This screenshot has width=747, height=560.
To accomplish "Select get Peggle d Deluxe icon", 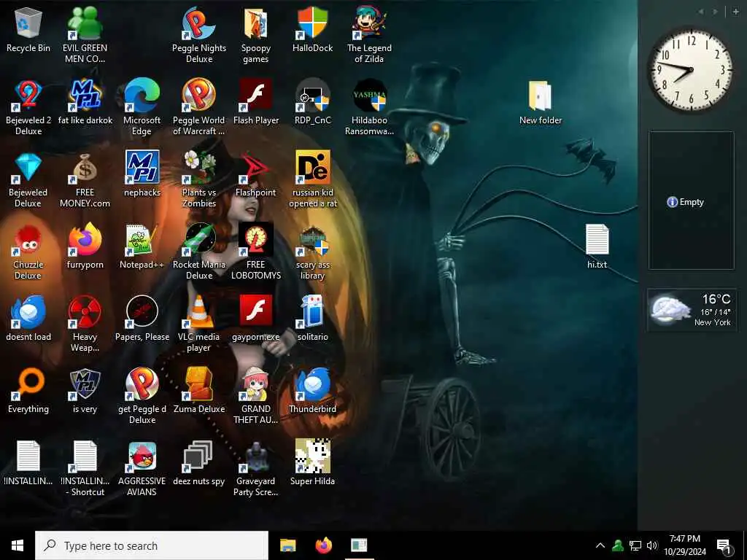I will click(x=142, y=397).
